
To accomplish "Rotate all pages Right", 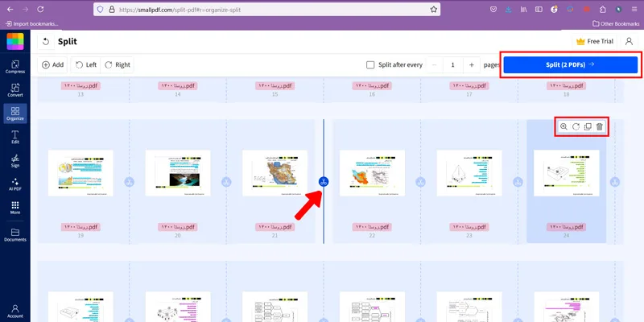I will [x=117, y=65].
